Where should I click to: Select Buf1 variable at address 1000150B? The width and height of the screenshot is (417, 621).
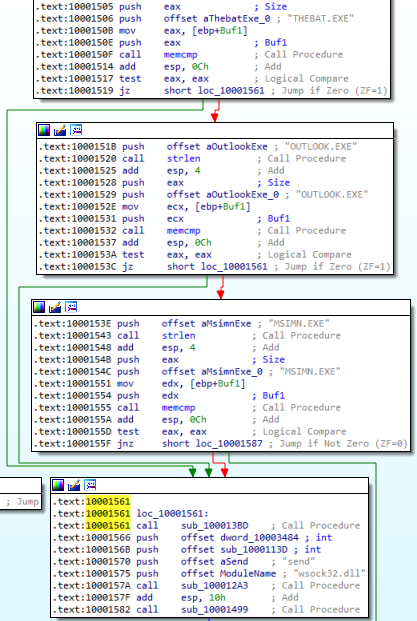(x=230, y=30)
